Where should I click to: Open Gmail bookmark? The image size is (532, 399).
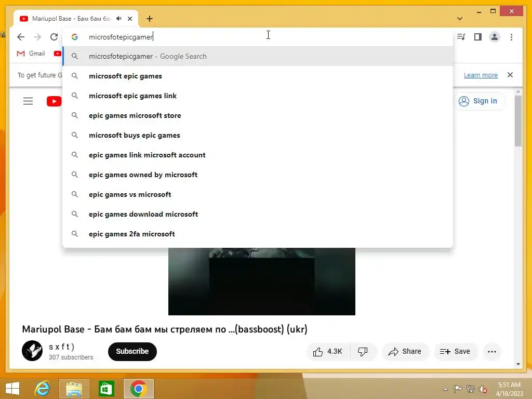31,54
